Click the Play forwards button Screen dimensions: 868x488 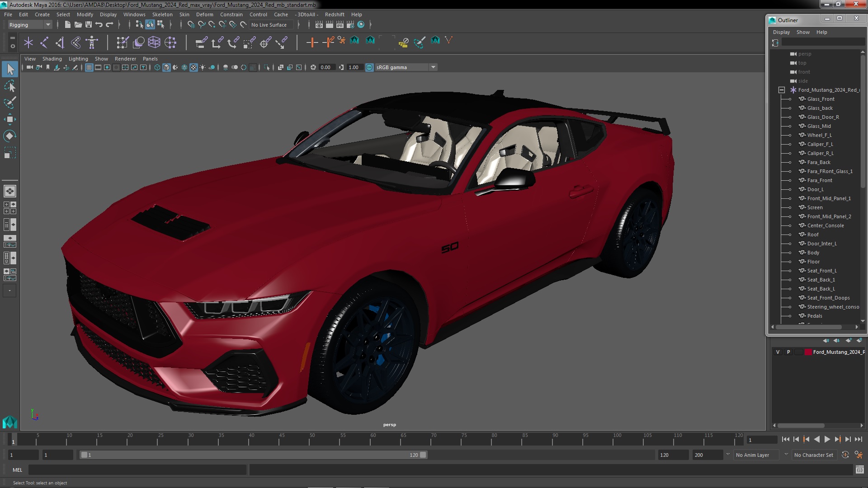827,439
